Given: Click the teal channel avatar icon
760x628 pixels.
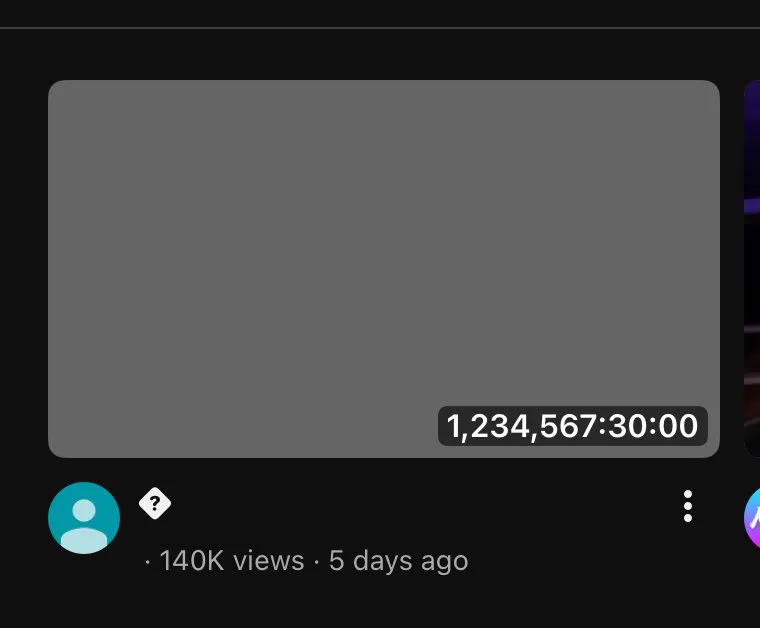Looking at the screenshot, I should click(84, 518).
